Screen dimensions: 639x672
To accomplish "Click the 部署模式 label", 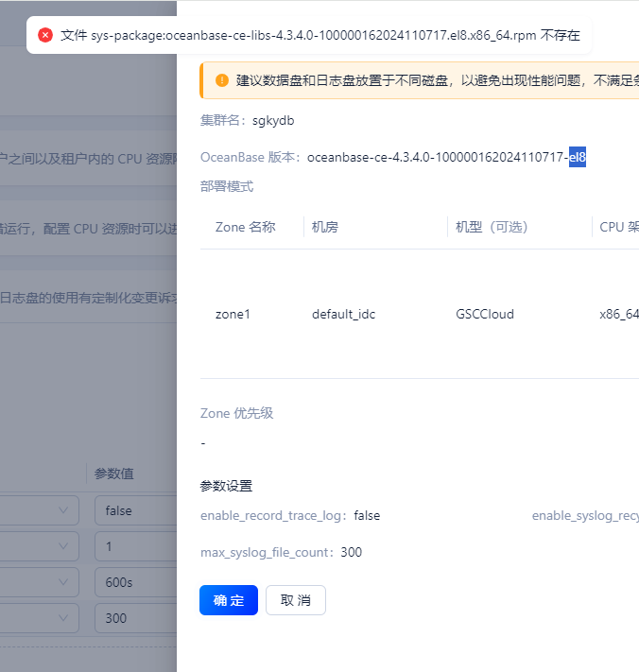I will [x=227, y=186].
